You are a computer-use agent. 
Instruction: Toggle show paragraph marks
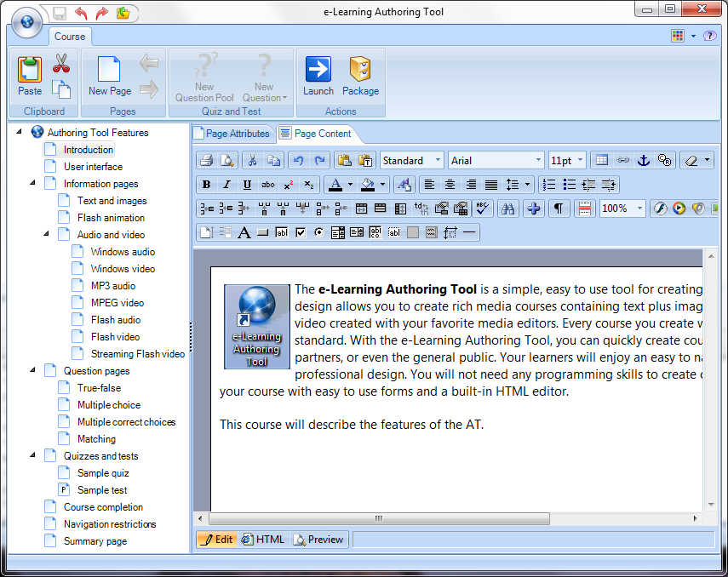coord(558,209)
